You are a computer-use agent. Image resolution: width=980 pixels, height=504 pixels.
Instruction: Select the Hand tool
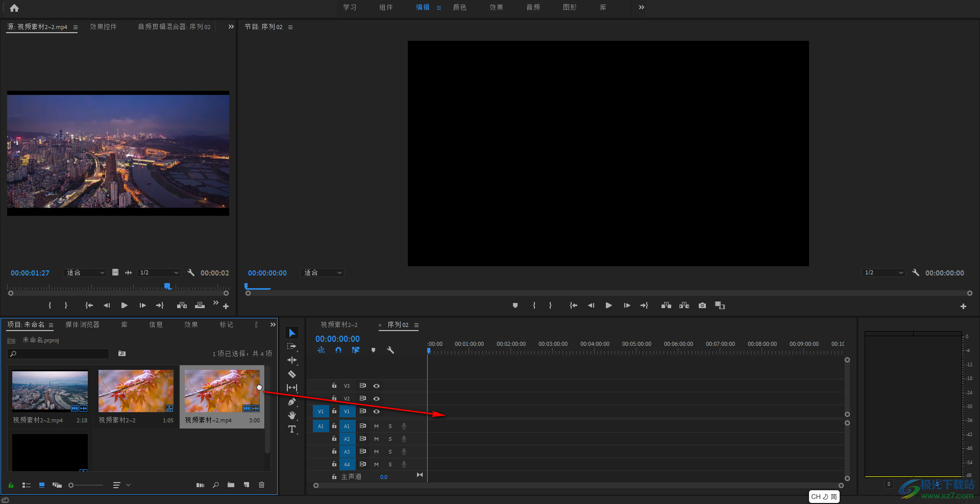(x=292, y=415)
